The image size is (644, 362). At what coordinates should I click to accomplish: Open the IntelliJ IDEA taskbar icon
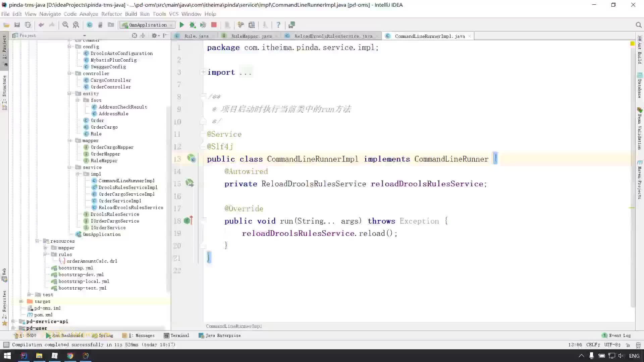tap(23, 356)
